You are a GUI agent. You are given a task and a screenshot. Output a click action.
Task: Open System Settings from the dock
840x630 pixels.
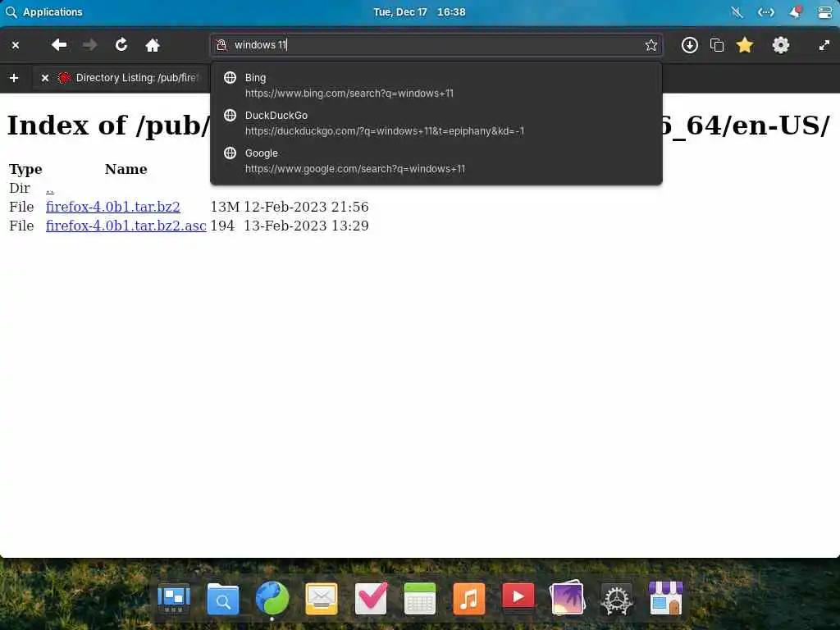[617, 600]
